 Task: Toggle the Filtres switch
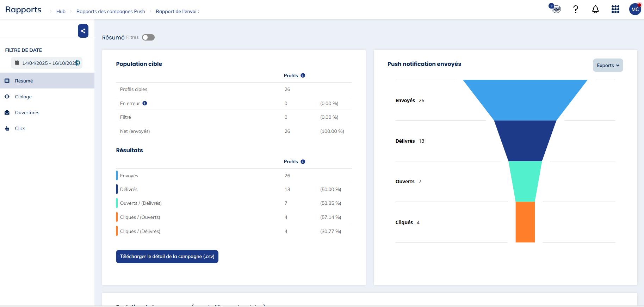(x=148, y=37)
